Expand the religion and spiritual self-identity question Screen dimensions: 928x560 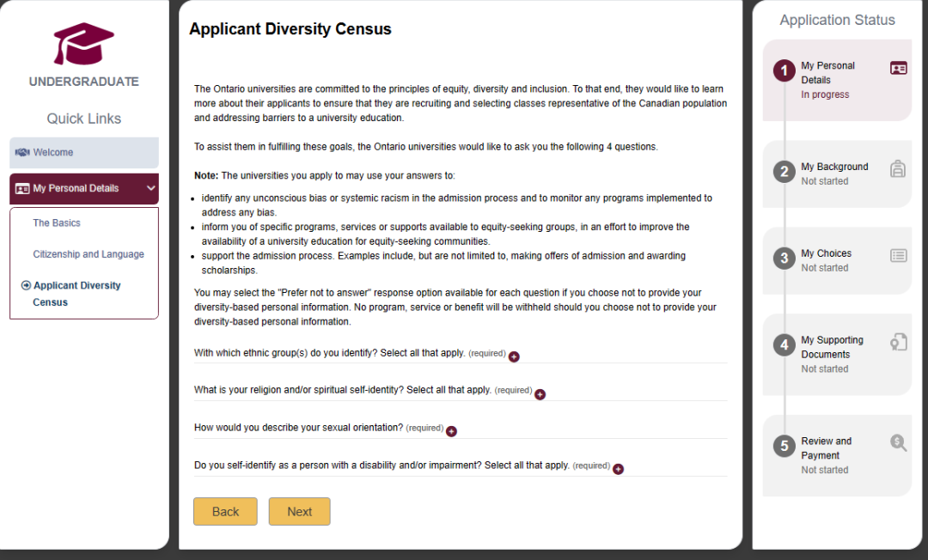point(540,394)
